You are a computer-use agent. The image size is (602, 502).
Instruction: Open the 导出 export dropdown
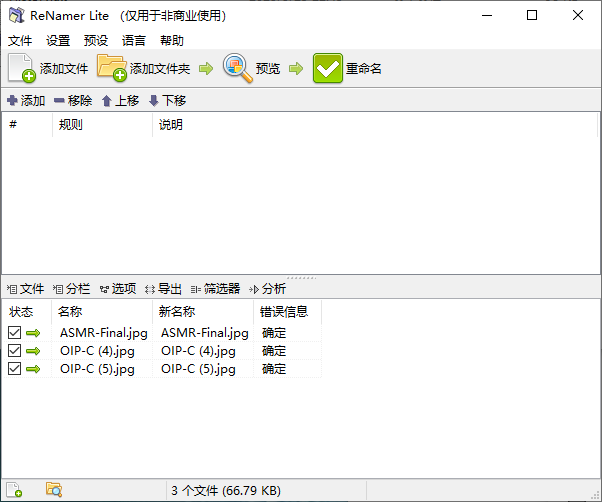[163, 289]
